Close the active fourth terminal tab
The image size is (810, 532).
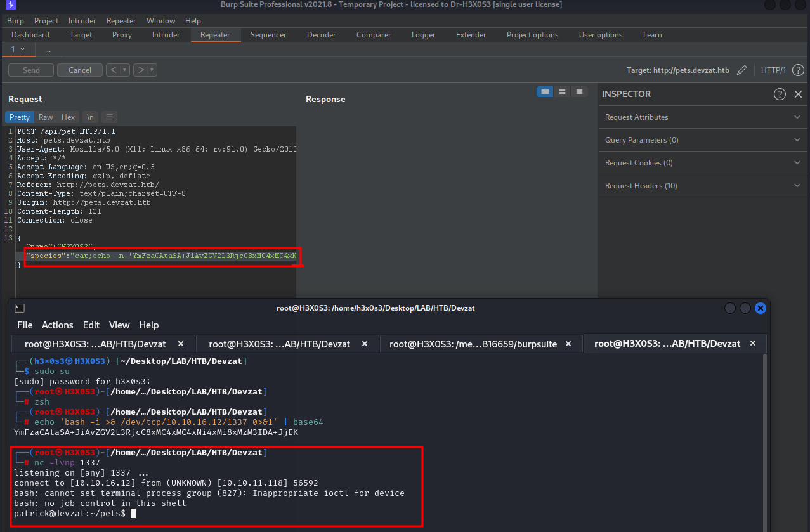click(x=753, y=344)
